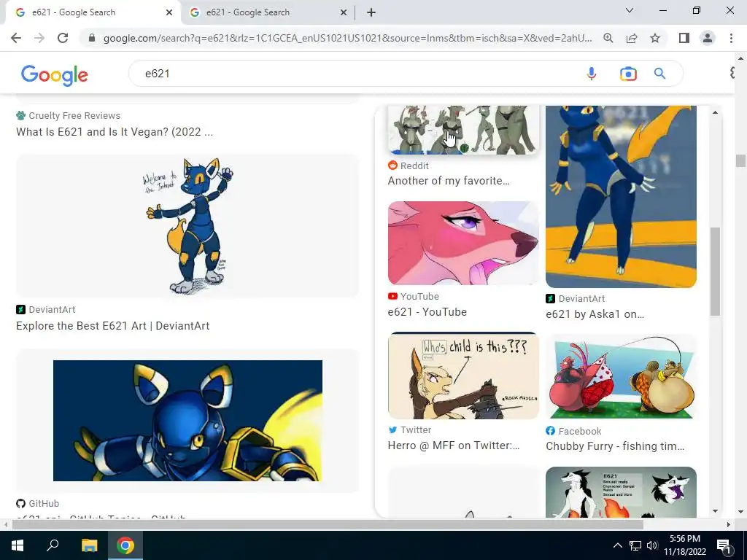Click the related images panel up arrow

coord(715,112)
